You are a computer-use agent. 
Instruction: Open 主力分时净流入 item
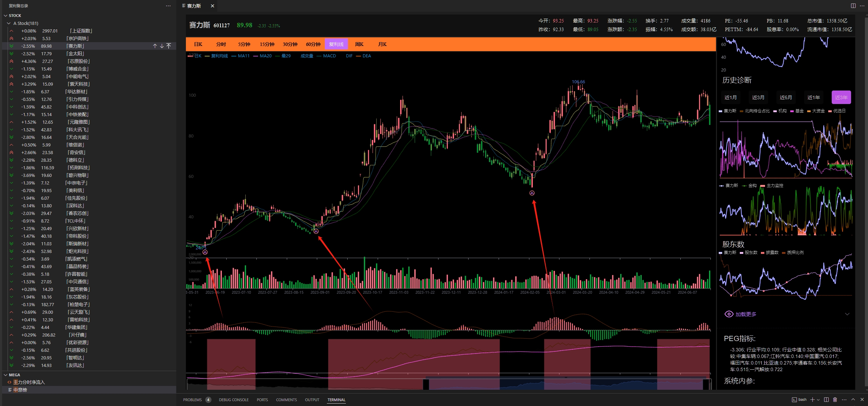coord(29,382)
